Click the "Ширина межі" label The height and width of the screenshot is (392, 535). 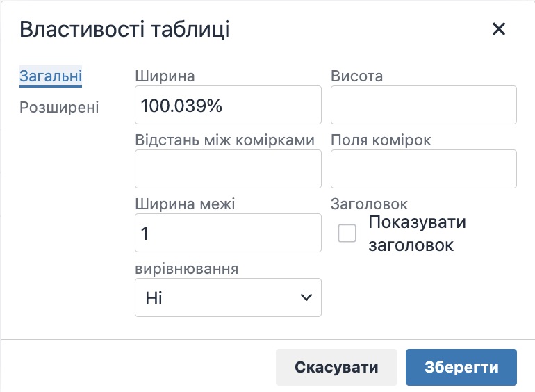point(186,204)
